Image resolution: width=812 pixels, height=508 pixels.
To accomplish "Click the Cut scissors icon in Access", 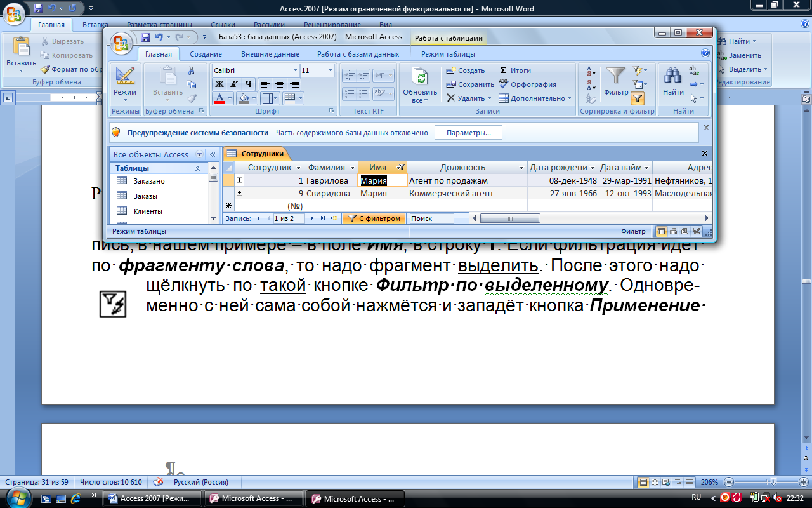I will point(191,71).
